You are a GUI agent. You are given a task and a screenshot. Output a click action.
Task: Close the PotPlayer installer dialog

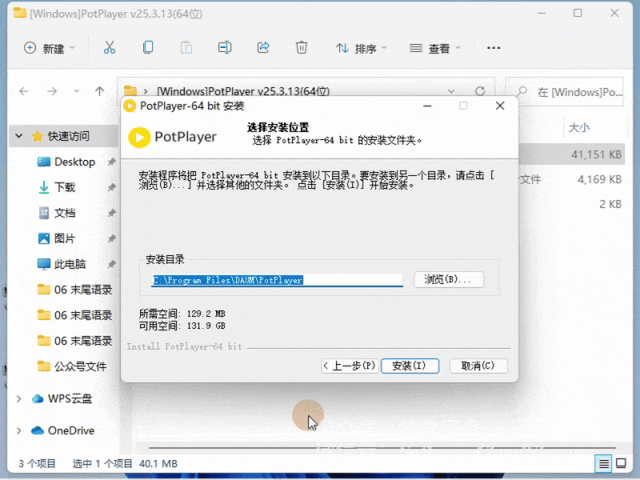coord(500,106)
